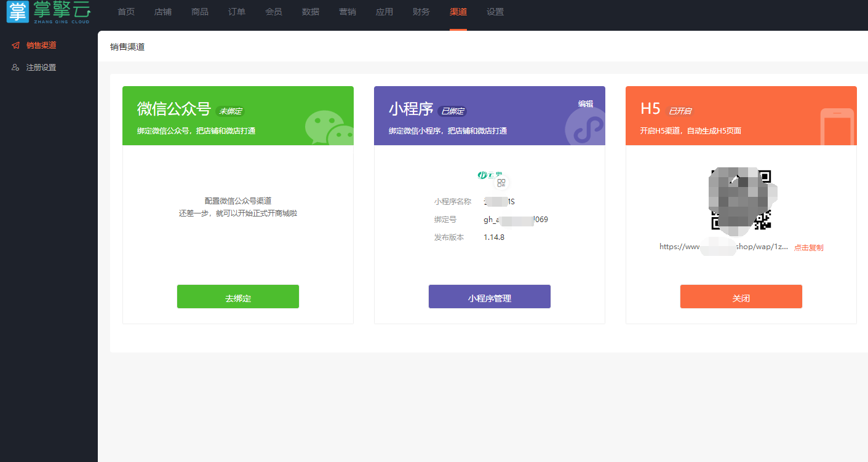This screenshot has width=868, height=462.
Task: Click the WeChat bubbles icon on green card
Action: pos(329,127)
